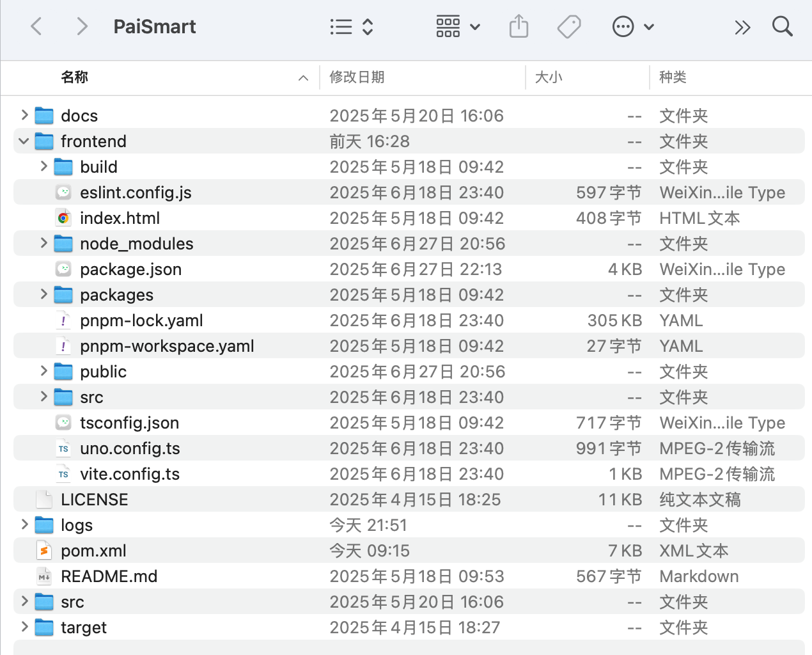The image size is (812, 655).
Task: Click the Tags toolbar icon
Action: (x=568, y=27)
